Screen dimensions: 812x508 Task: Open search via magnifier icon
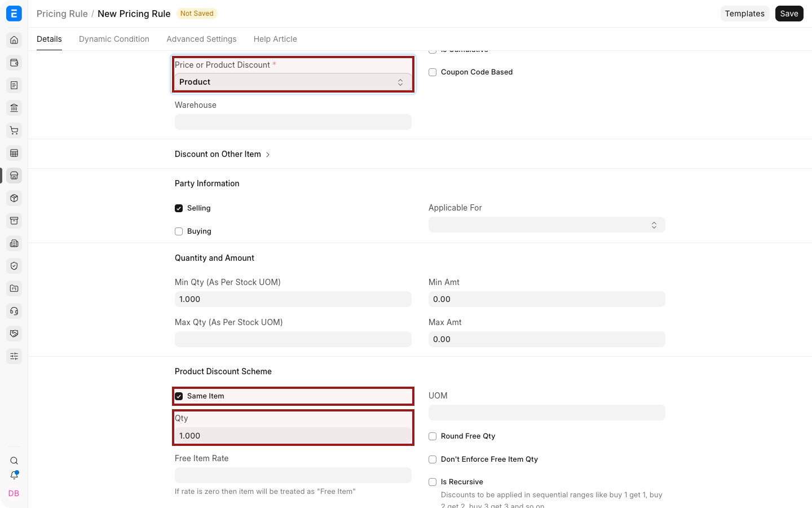[14, 461]
